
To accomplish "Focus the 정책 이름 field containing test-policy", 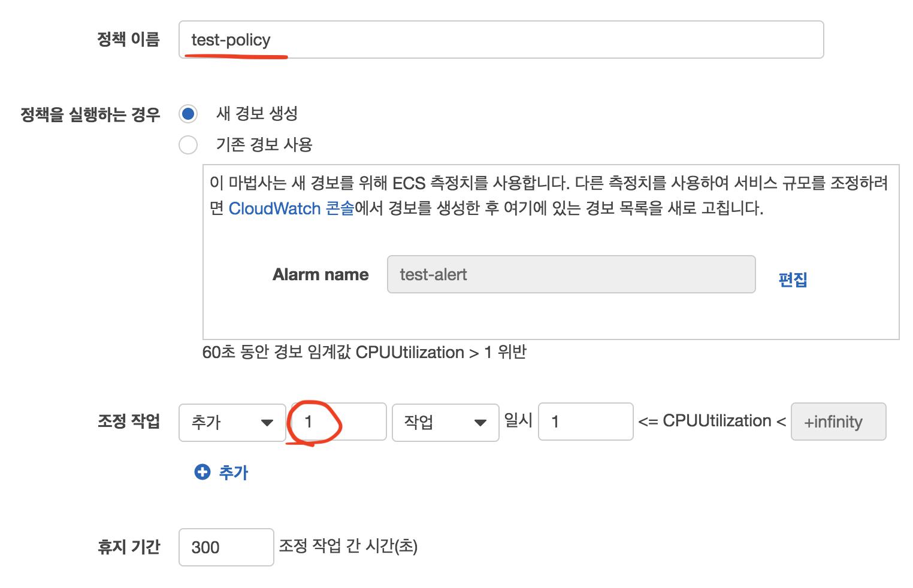I will [x=501, y=40].
